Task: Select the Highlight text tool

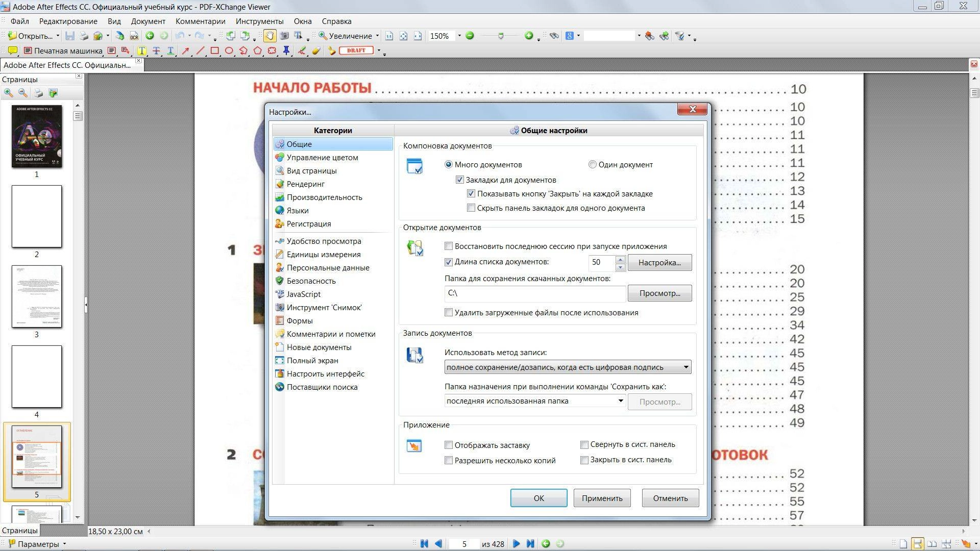Action: click(x=142, y=51)
